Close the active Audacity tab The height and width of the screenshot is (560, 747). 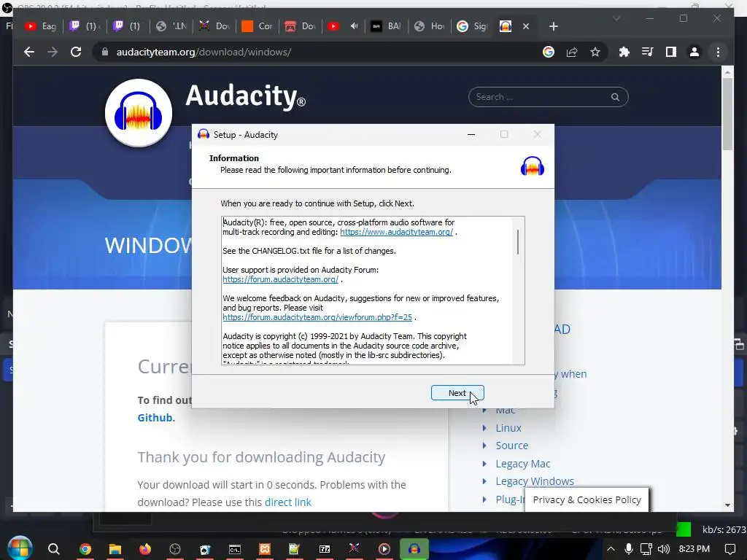tap(526, 27)
